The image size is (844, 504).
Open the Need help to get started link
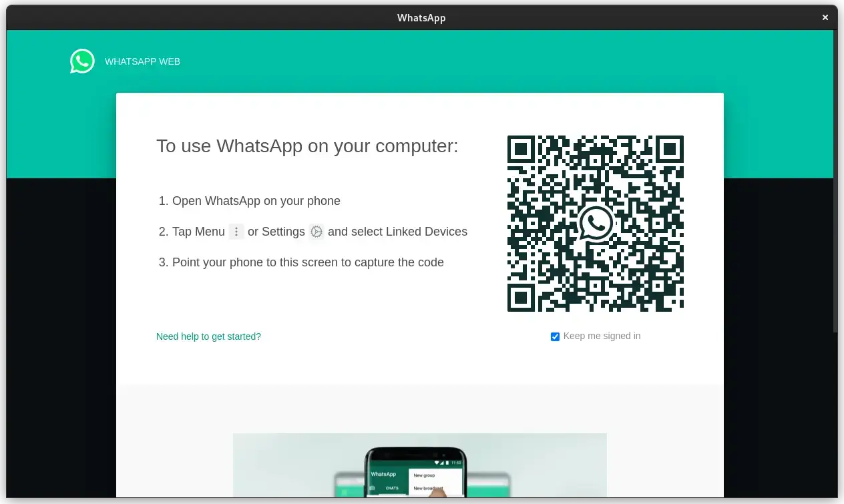208,336
